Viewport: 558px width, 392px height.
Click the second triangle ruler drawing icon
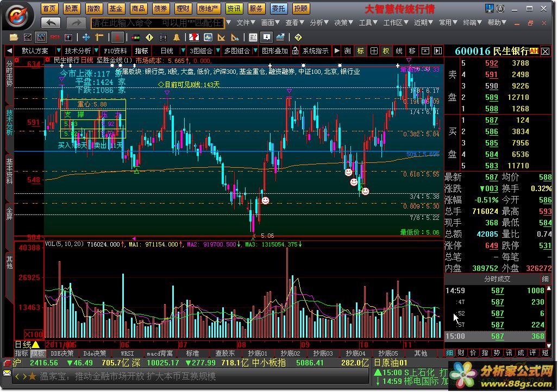[x=235, y=37]
